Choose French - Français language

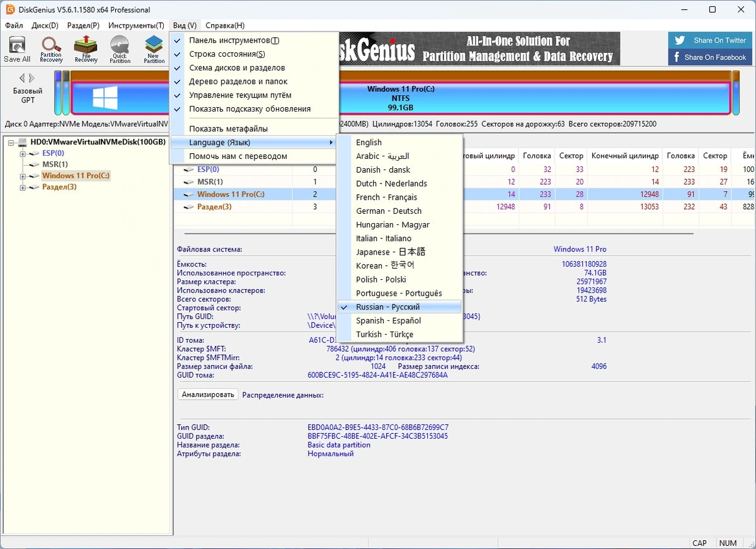coord(399,197)
